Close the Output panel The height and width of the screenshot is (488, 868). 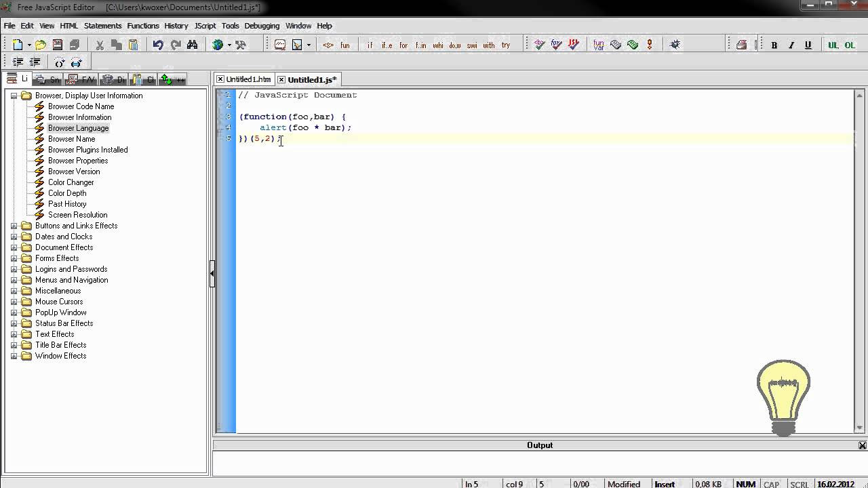pos(862,445)
